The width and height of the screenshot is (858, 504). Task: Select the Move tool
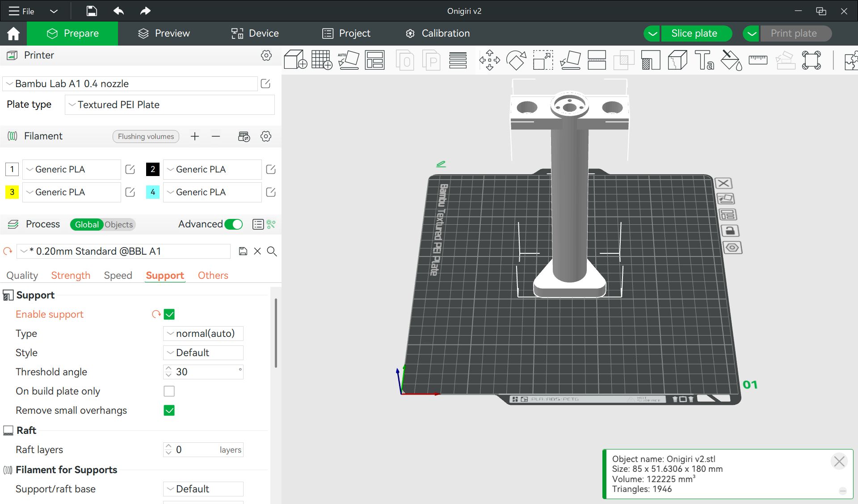tap(489, 60)
